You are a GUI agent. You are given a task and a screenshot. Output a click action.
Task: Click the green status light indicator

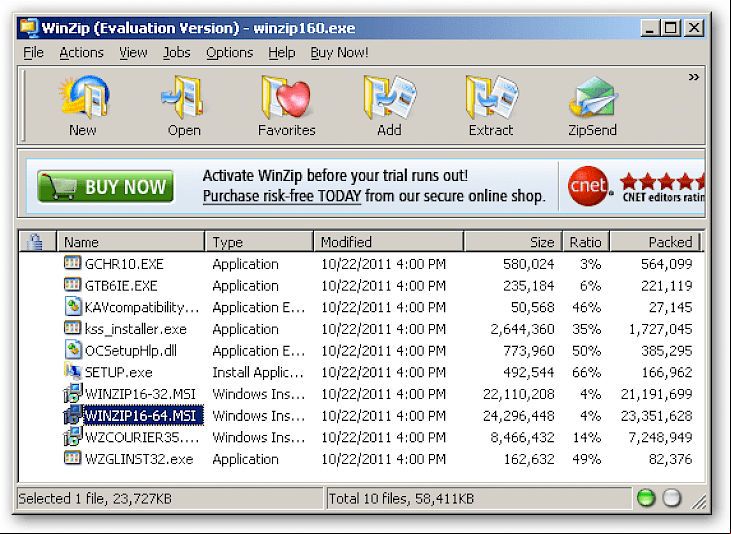pyautogui.click(x=646, y=498)
